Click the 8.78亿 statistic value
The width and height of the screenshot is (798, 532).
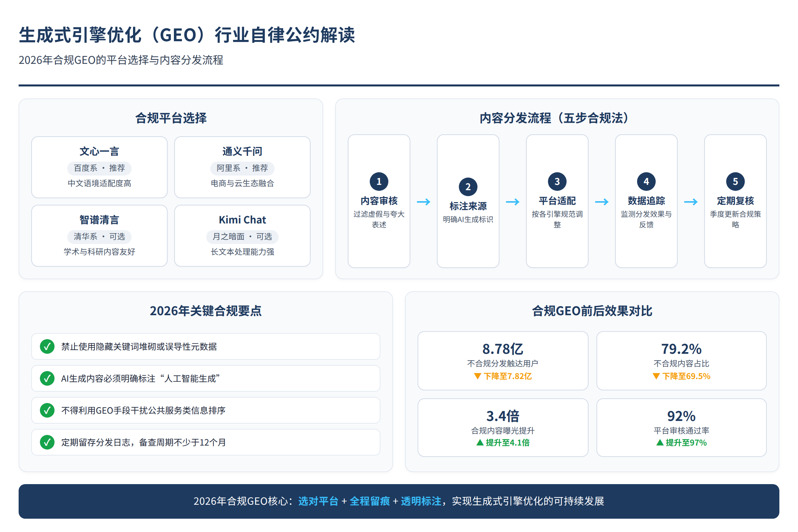pyautogui.click(x=503, y=349)
